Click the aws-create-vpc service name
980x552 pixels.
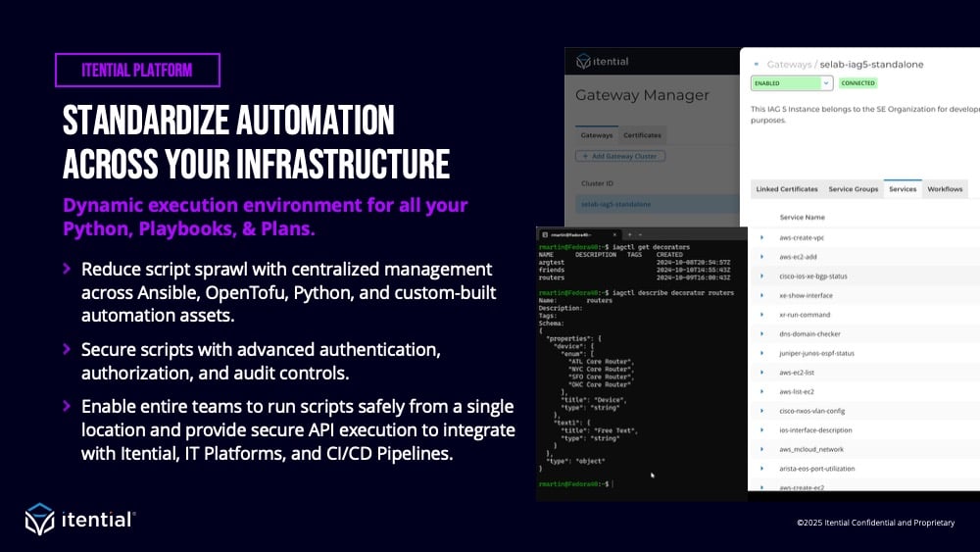(802, 237)
